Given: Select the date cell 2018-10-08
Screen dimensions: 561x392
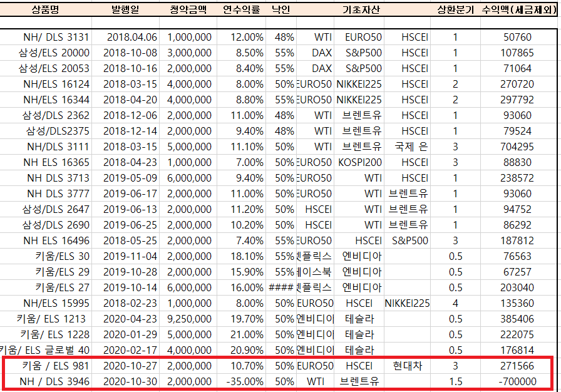Looking at the screenshot, I should point(126,53).
